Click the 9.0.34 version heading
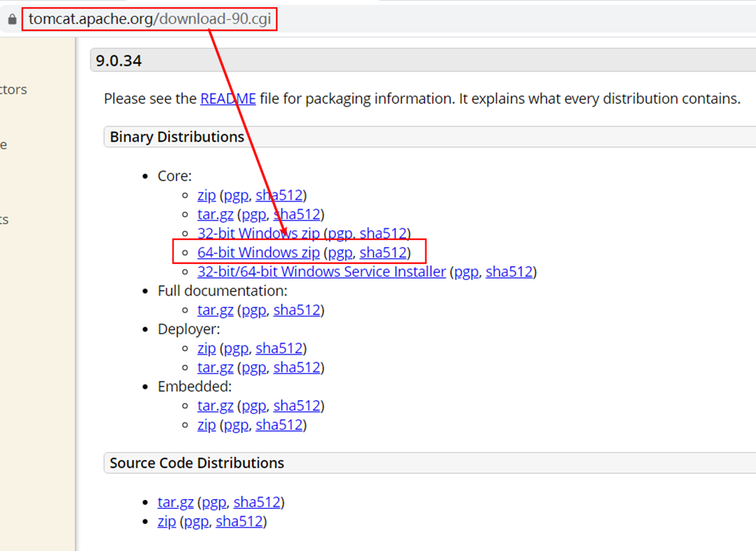Viewport: 756px width, 551px height. point(119,61)
